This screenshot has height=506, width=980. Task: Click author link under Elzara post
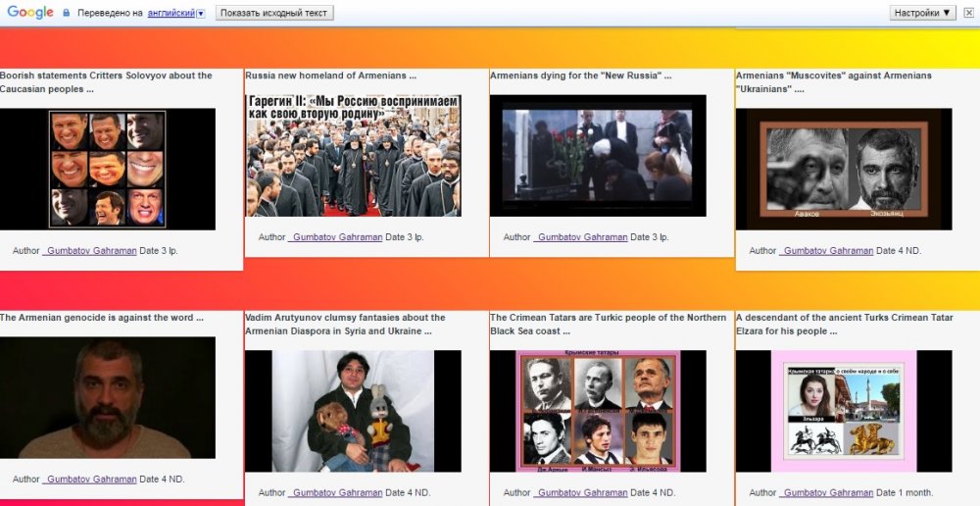click(826, 493)
